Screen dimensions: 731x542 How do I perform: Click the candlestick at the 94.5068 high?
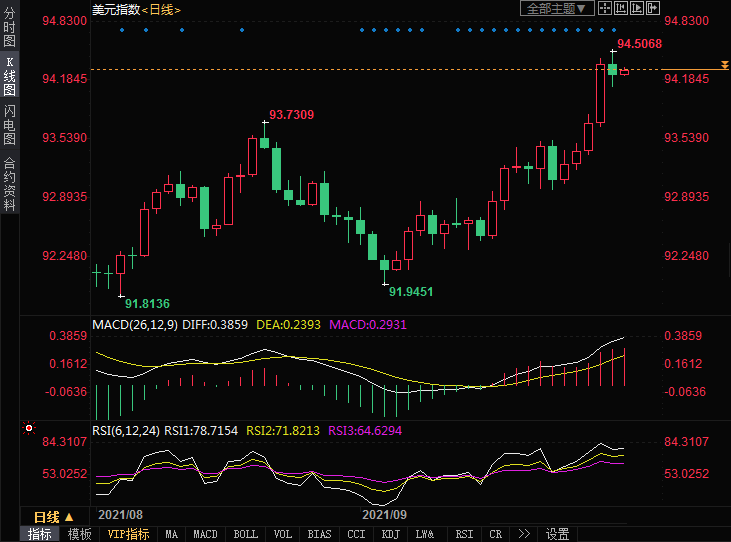(x=613, y=68)
